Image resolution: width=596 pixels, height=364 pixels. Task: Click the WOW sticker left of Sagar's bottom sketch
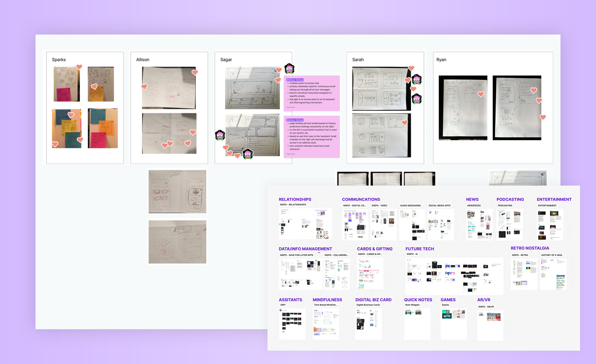pyautogui.click(x=220, y=135)
